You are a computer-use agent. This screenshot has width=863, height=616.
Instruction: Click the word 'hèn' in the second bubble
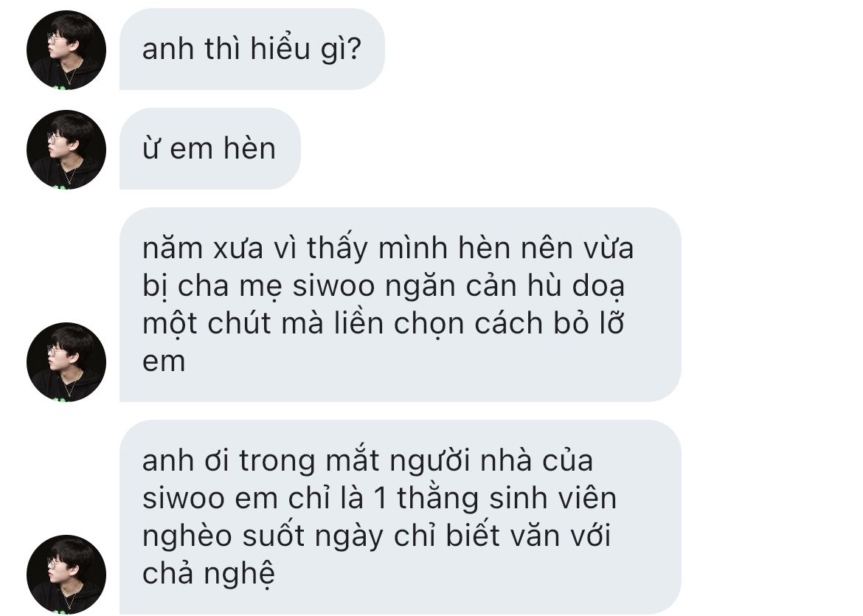(249, 148)
